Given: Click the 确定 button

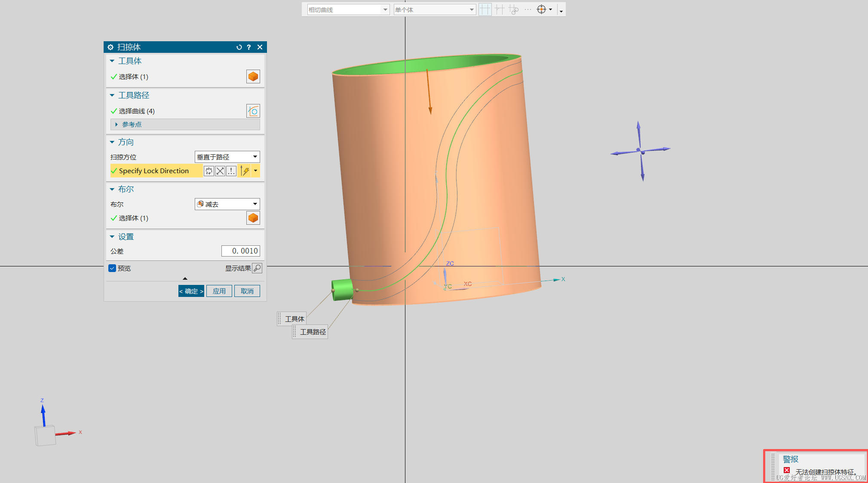Looking at the screenshot, I should [x=191, y=291].
